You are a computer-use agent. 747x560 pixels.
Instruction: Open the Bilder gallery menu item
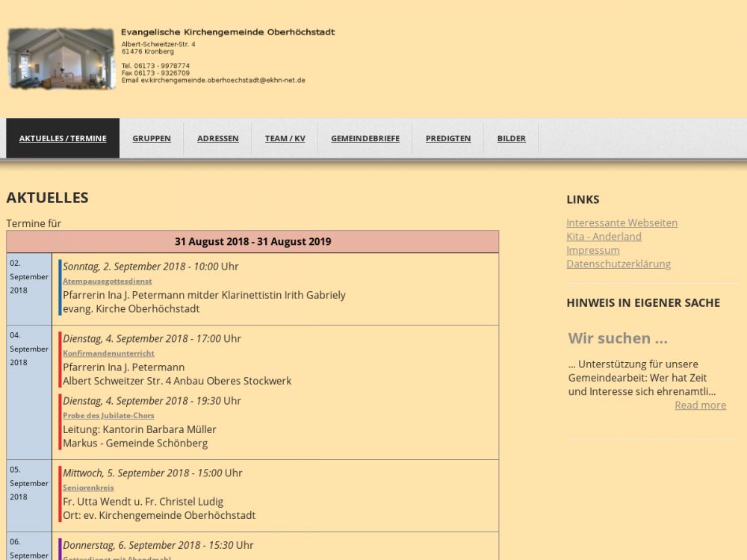click(x=512, y=138)
